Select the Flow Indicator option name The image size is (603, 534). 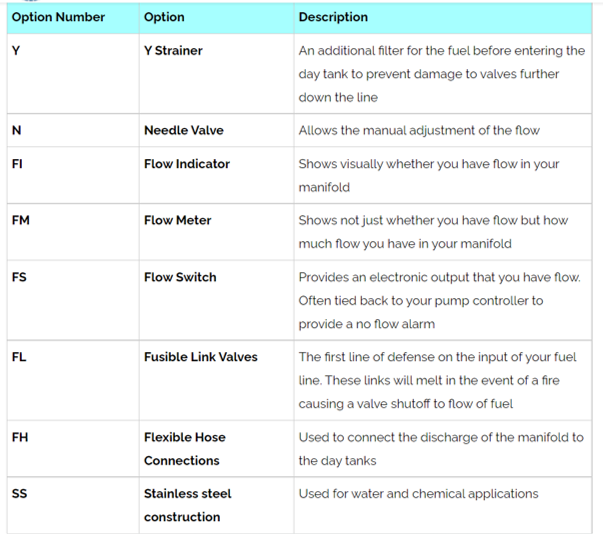point(187,163)
